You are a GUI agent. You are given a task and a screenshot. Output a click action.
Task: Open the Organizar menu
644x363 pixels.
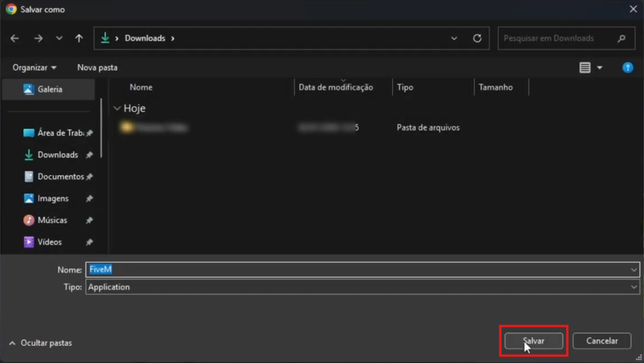point(35,67)
